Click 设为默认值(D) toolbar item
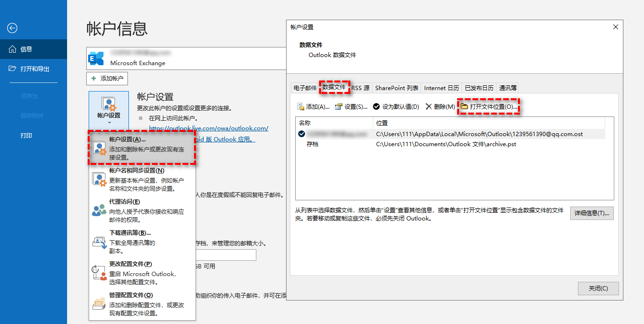 click(396, 106)
